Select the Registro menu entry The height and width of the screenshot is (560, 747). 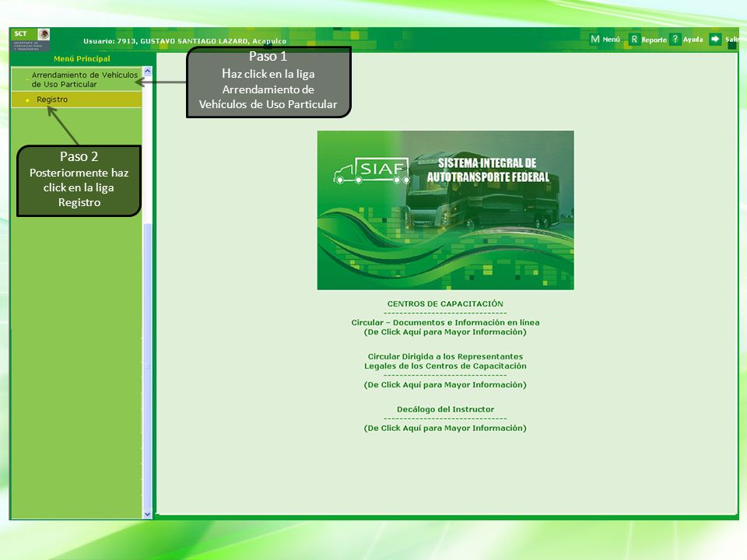[52, 100]
